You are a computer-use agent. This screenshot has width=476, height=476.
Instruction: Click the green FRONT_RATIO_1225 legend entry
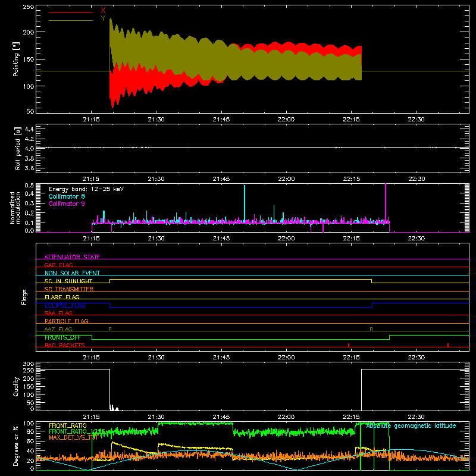(x=77, y=431)
